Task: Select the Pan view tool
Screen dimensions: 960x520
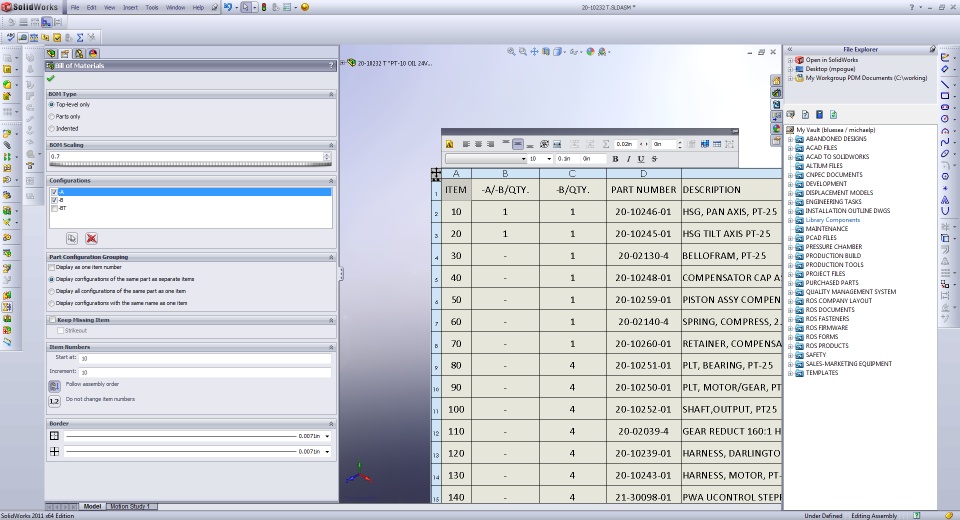Action: point(534,52)
